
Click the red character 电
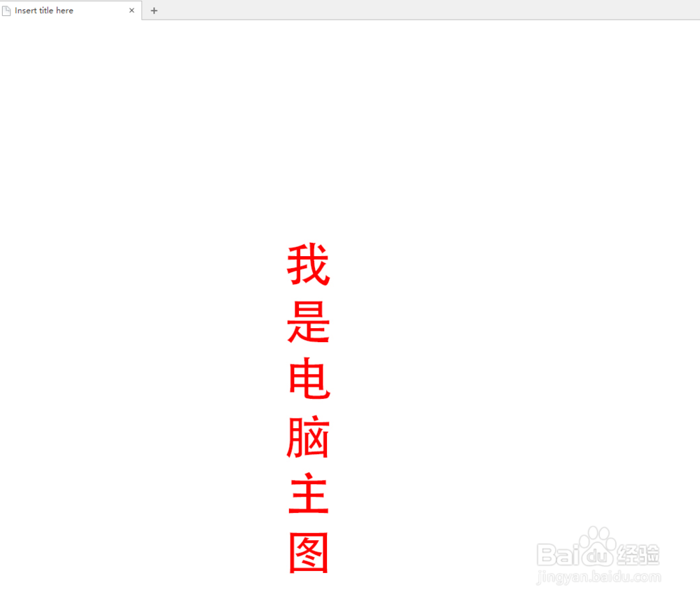tap(309, 379)
